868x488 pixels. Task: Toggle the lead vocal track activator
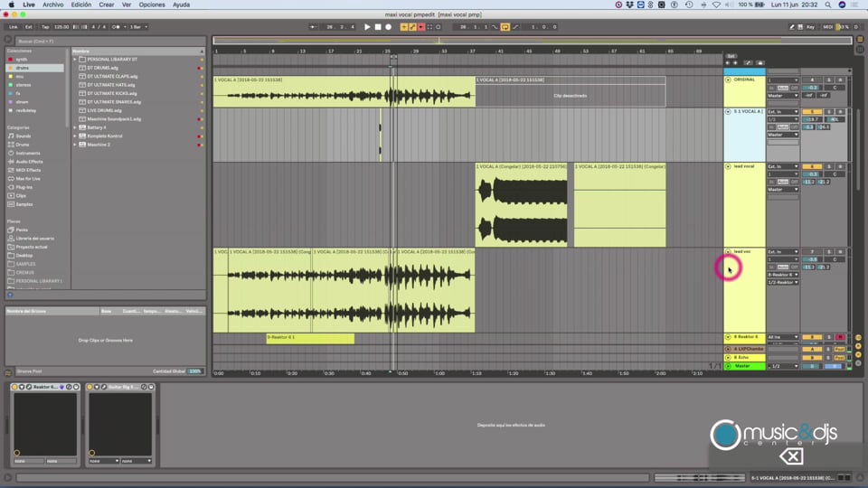[812, 166]
